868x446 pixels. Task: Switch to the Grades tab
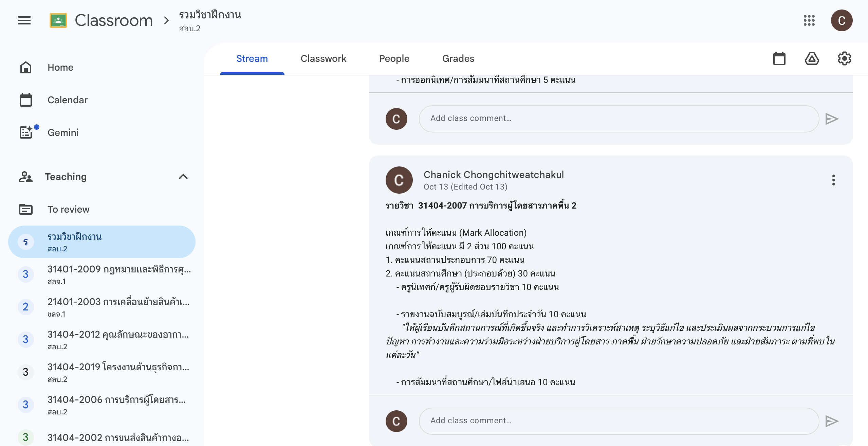tap(458, 59)
